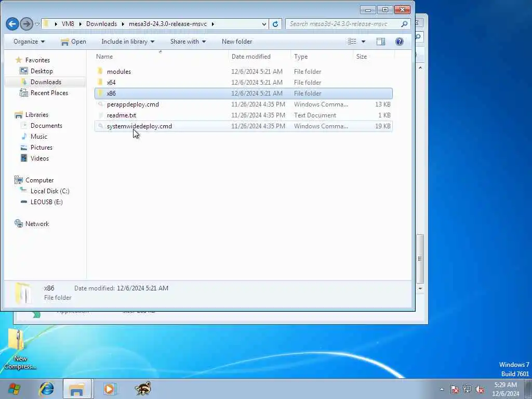Open Explorer help icon

400,42
